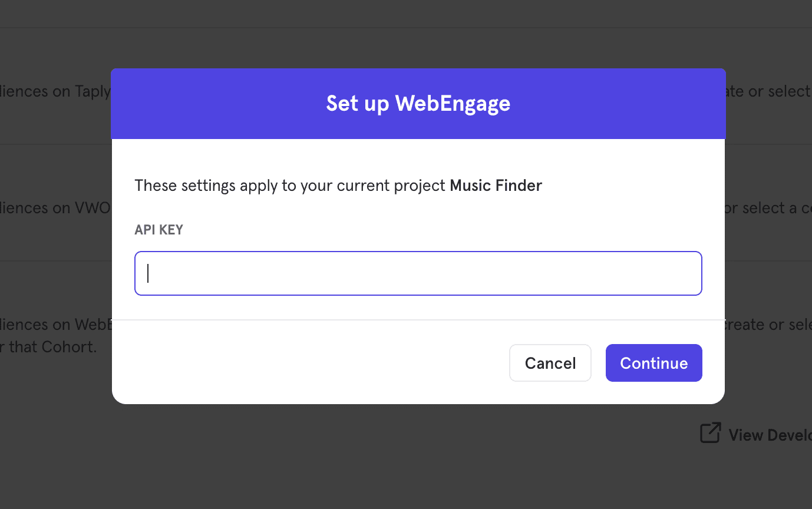This screenshot has width=812, height=509.
Task: Click the Set up WebEngage dialog header
Action: pos(418,103)
